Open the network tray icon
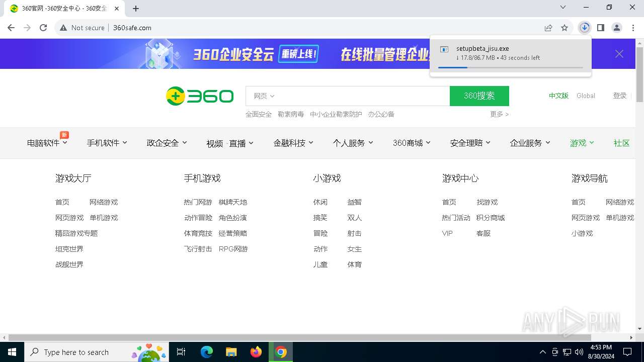The height and width of the screenshot is (362, 644). [567, 352]
